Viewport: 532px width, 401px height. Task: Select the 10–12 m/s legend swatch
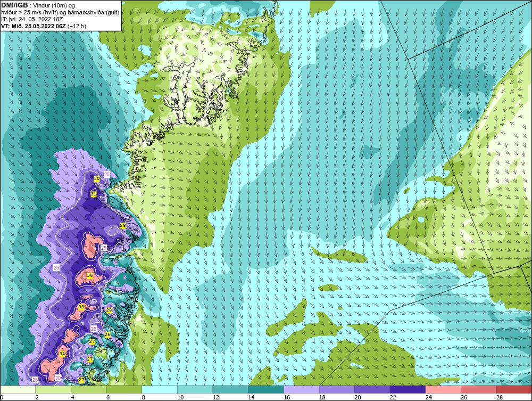[195, 389]
